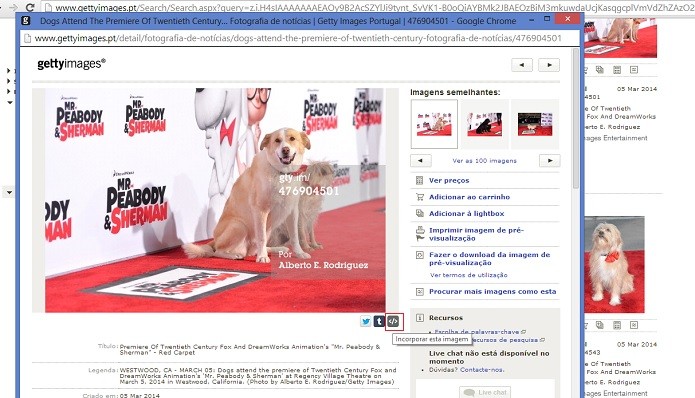Reload the background search results page
Screen dimensions: 695x398
tap(30, 7)
